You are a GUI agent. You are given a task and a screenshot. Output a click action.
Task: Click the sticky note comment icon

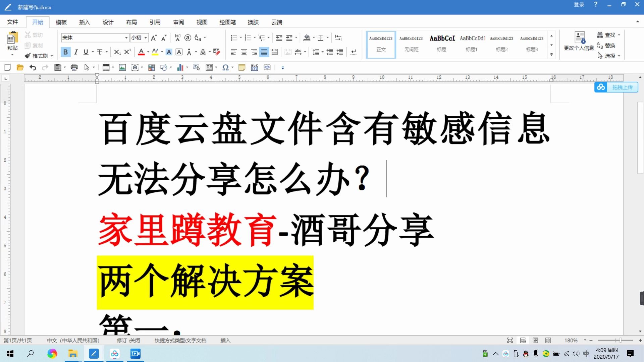pos(242,68)
